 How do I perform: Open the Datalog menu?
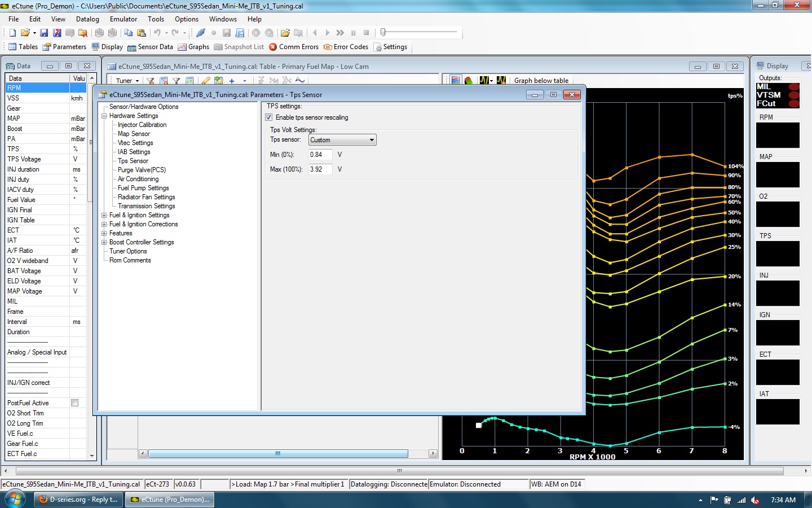click(x=87, y=19)
